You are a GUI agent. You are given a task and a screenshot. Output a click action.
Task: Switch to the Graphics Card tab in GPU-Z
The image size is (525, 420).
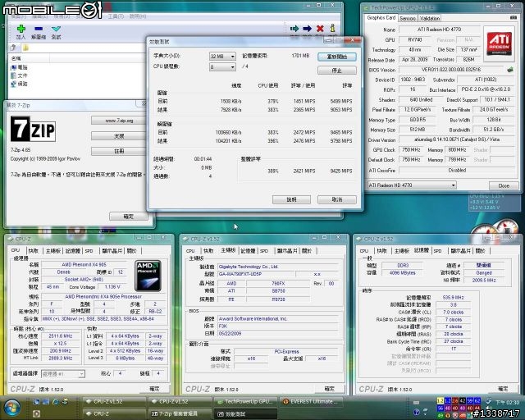click(381, 18)
